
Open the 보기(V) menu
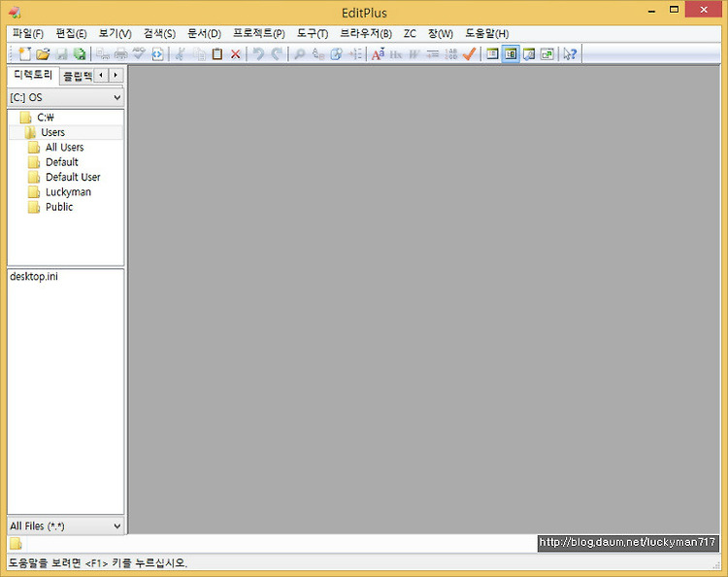click(x=116, y=33)
